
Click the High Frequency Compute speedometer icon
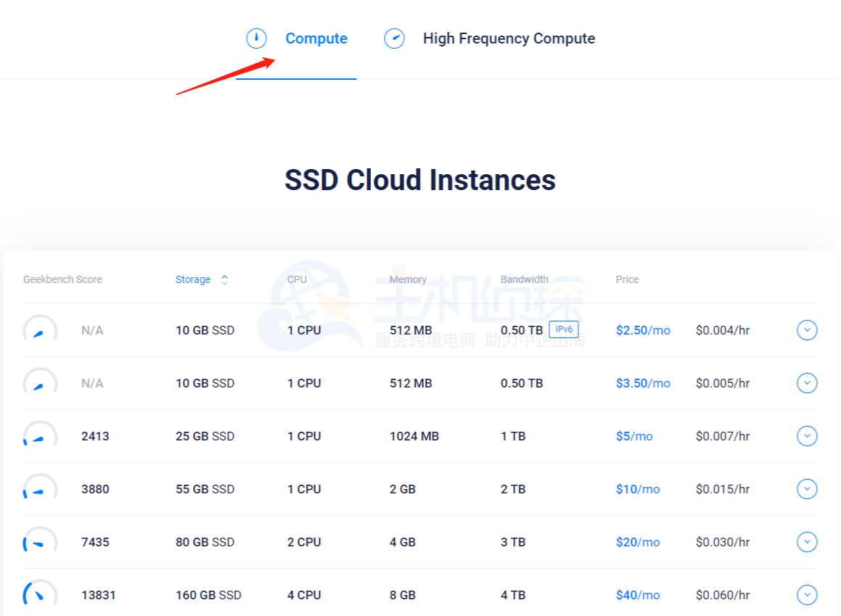394,38
